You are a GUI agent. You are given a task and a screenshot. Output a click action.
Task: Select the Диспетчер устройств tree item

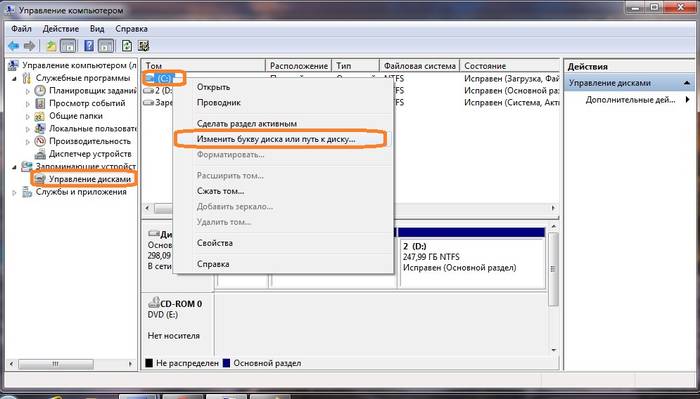(x=90, y=154)
